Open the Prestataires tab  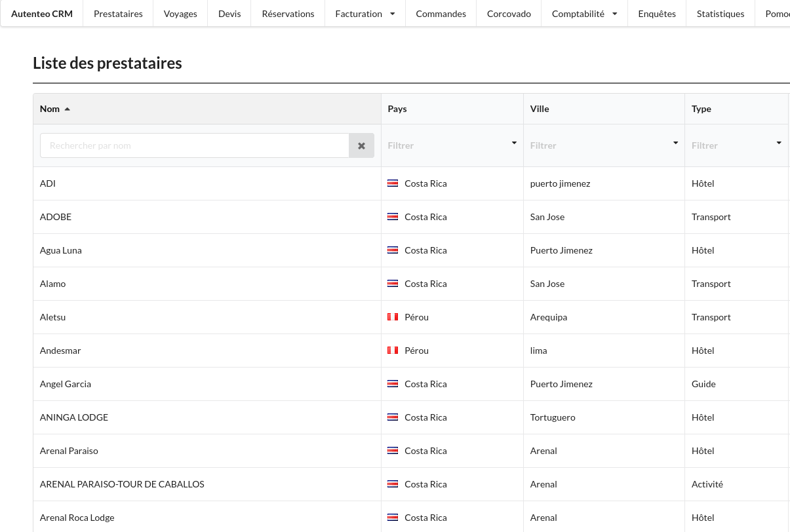pos(118,14)
